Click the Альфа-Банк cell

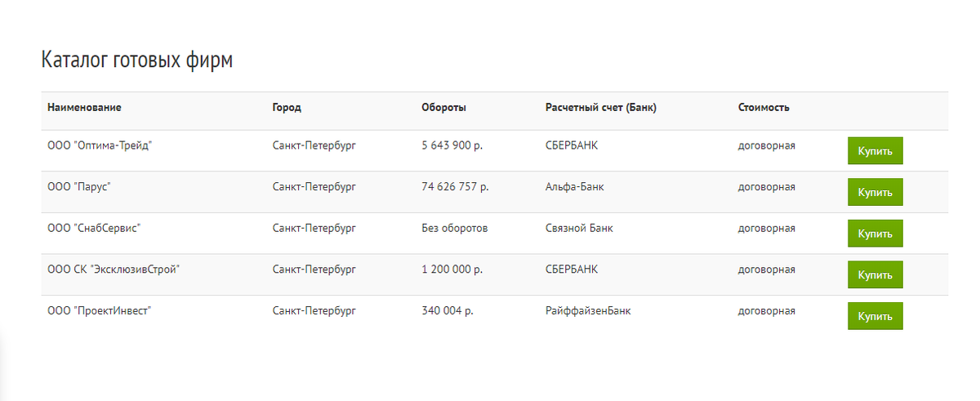[575, 187]
